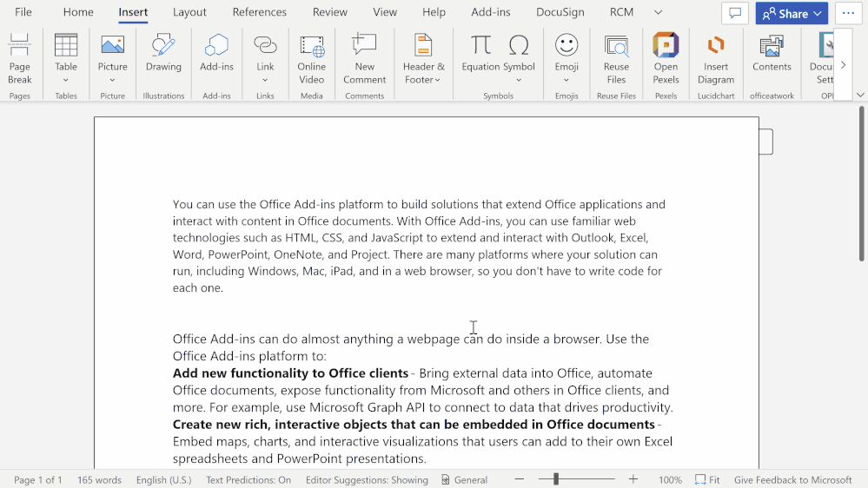
Task: Open the 165 words count
Action: (x=99, y=479)
